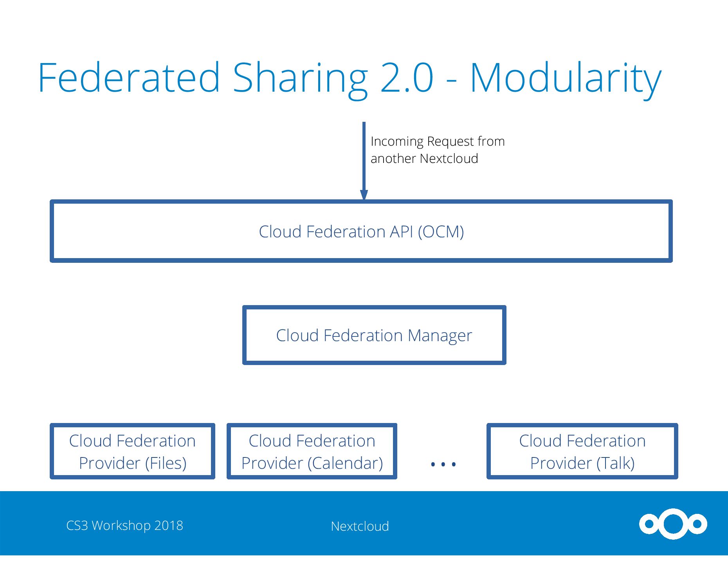
Task: Click the ellipsis dots between provider boxes
Action: 443,465
